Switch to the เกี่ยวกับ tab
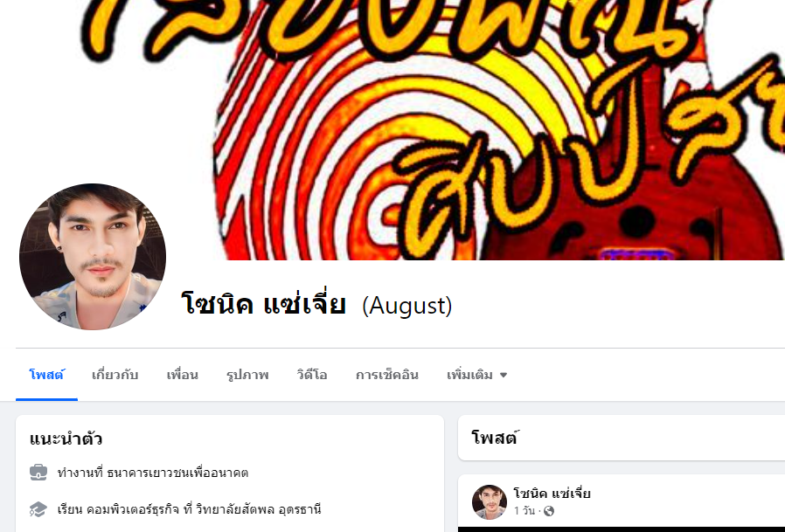 click(x=115, y=375)
